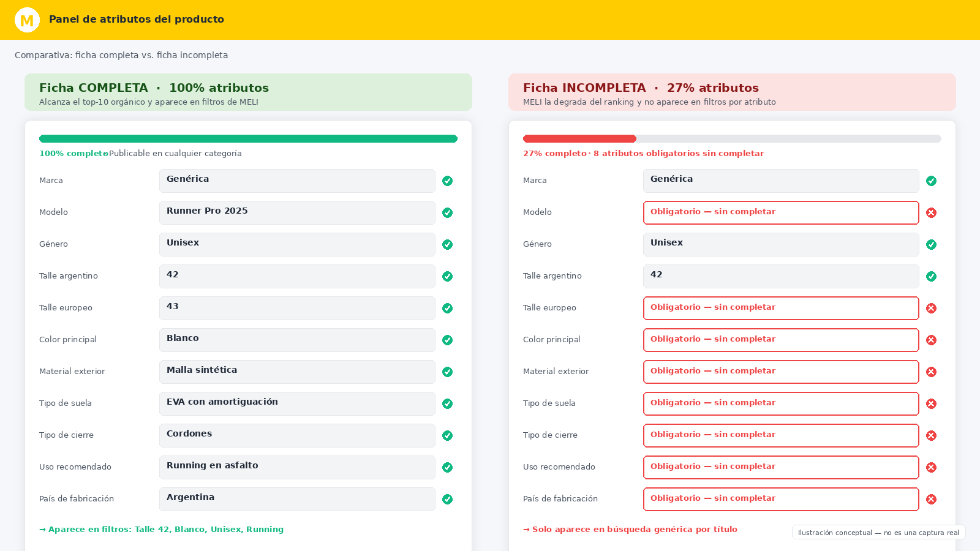This screenshot has width=980, height=551.
Task: Click the 'Aparece en filtros' green link
Action: pos(162,530)
